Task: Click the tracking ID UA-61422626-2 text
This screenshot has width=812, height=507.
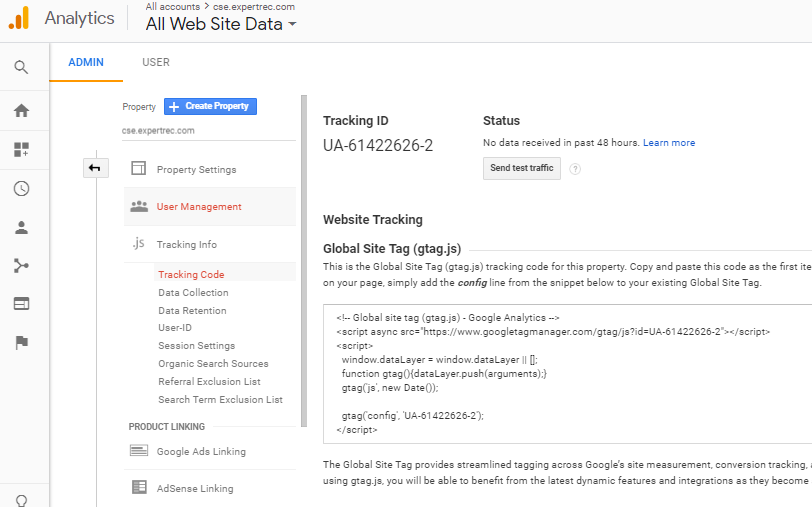Action: [x=378, y=146]
